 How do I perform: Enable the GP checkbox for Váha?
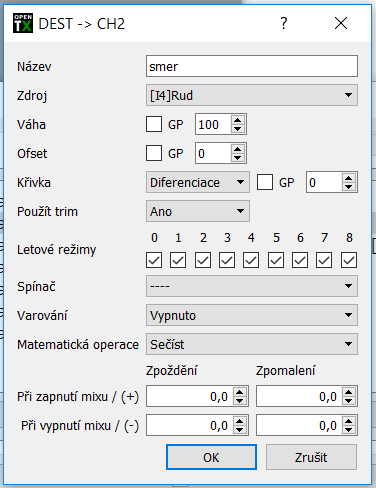(154, 124)
